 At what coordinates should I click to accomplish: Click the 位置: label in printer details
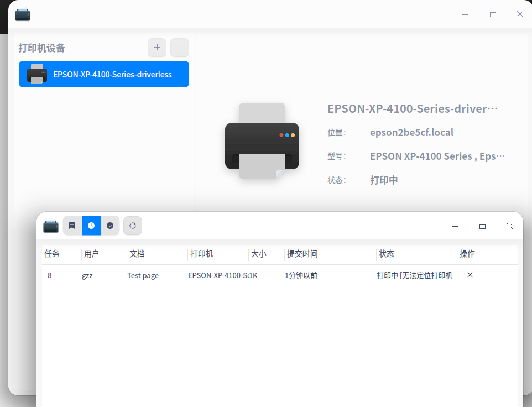coord(337,133)
